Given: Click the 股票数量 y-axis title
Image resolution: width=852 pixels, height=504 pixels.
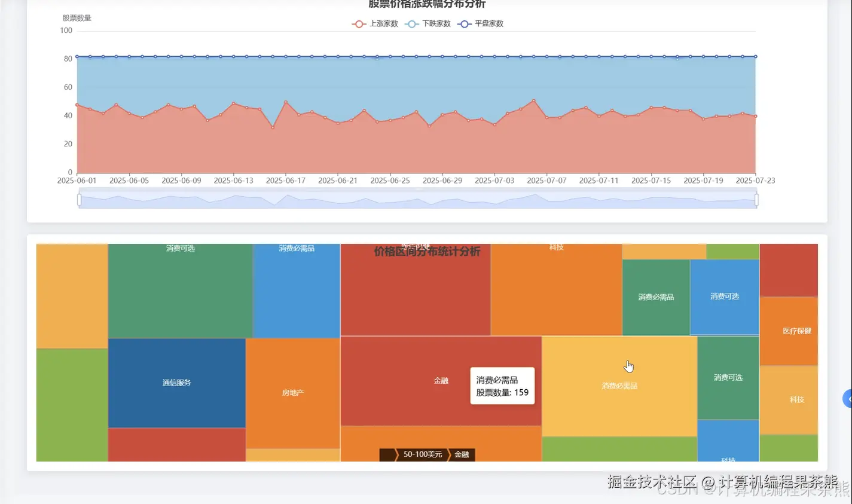Looking at the screenshot, I should pos(77,18).
